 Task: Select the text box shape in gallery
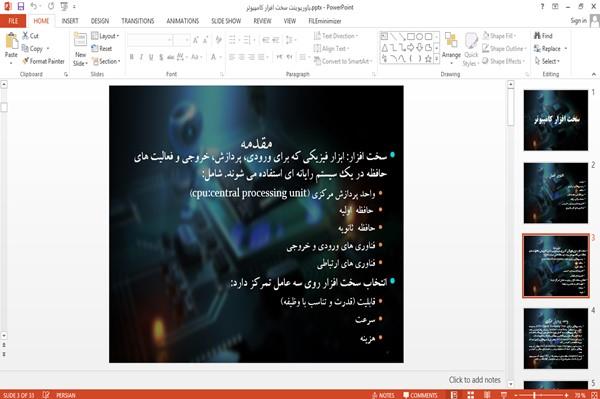[385, 36]
